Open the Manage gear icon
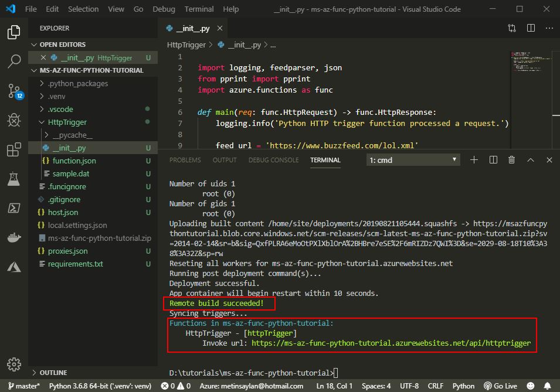This screenshot has width=560, height=392. point(14,364)
